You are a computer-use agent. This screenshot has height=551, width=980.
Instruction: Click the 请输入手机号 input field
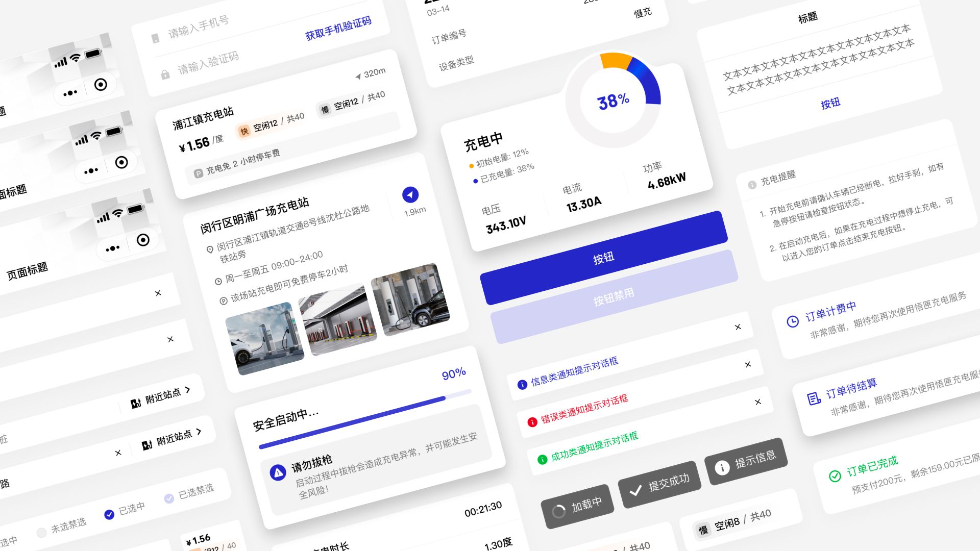click(x=199, y=28)
